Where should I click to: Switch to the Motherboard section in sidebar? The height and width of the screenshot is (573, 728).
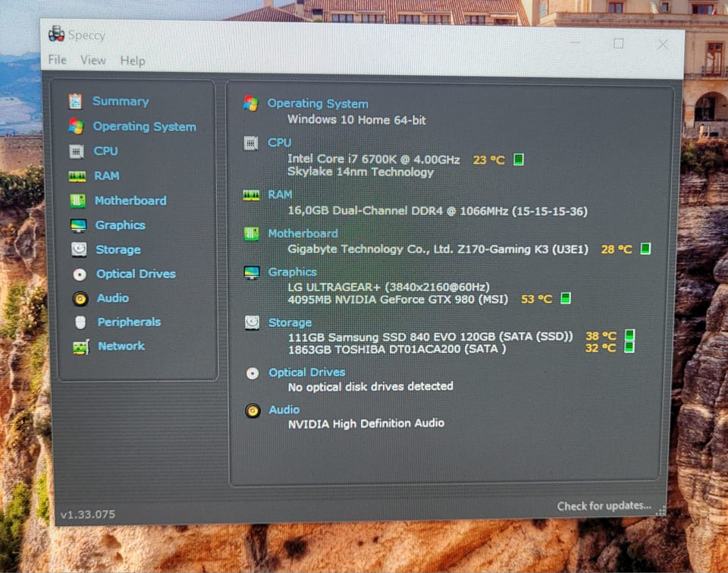tap(130, 200)
